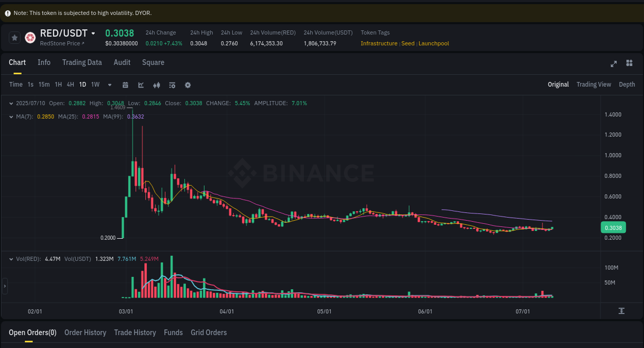
Task: Open the date range picker icon
Action: [x=125, y=85]
